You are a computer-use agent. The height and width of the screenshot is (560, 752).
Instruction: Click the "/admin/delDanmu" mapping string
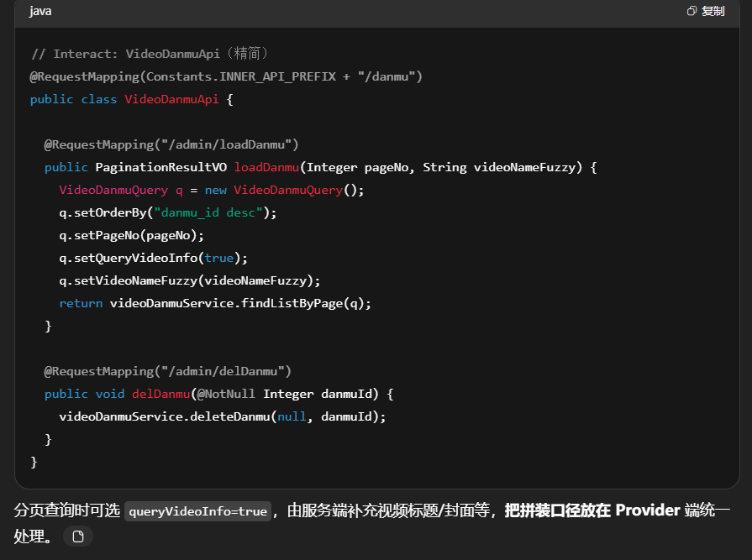tap(223, 371)
